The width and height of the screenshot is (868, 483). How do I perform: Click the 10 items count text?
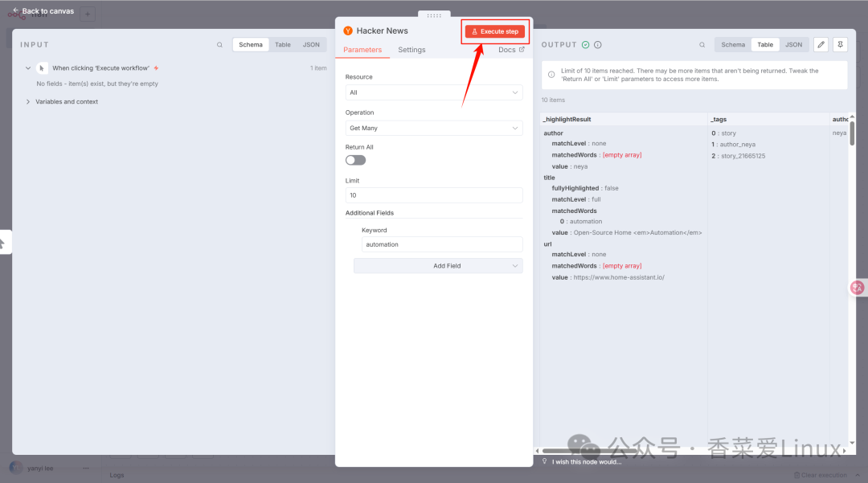553,100
